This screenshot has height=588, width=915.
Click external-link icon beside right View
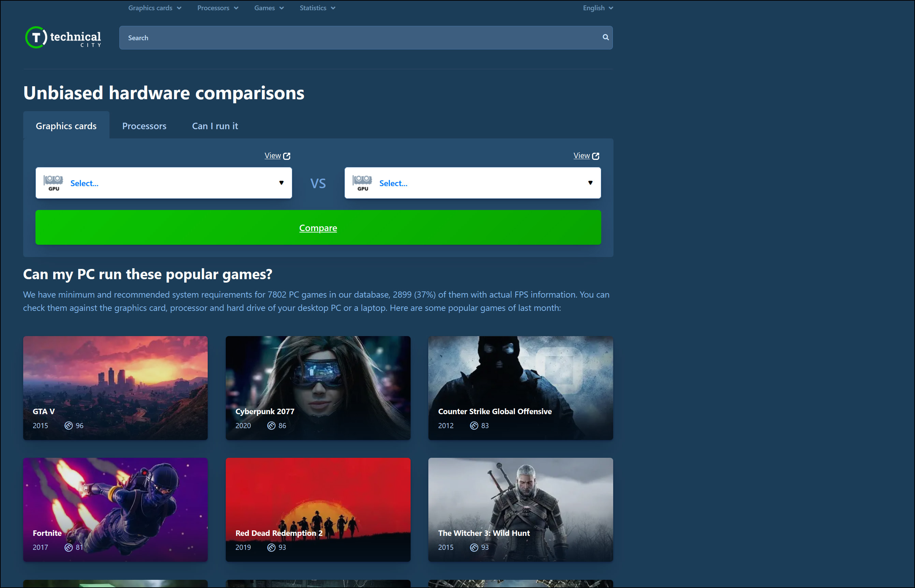coord(595,156)
